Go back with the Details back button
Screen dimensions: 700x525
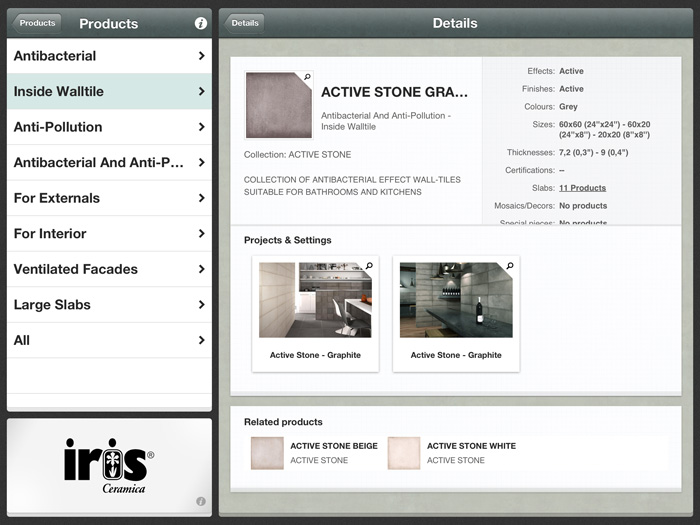pos(244,23)
